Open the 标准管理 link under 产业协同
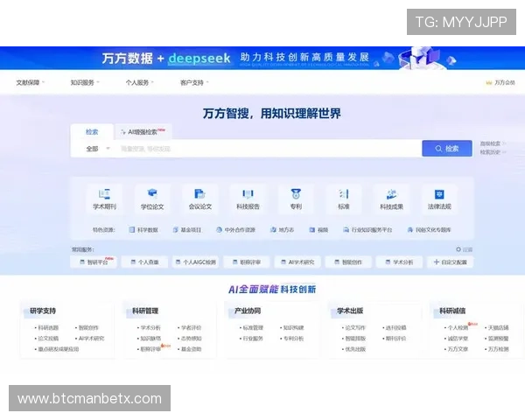 point(253,327)
